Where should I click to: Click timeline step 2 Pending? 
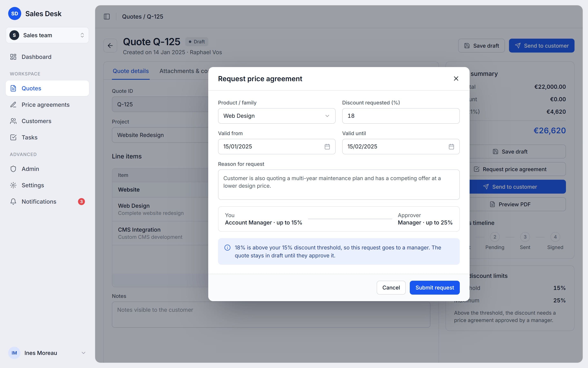[x=495, y=241]
